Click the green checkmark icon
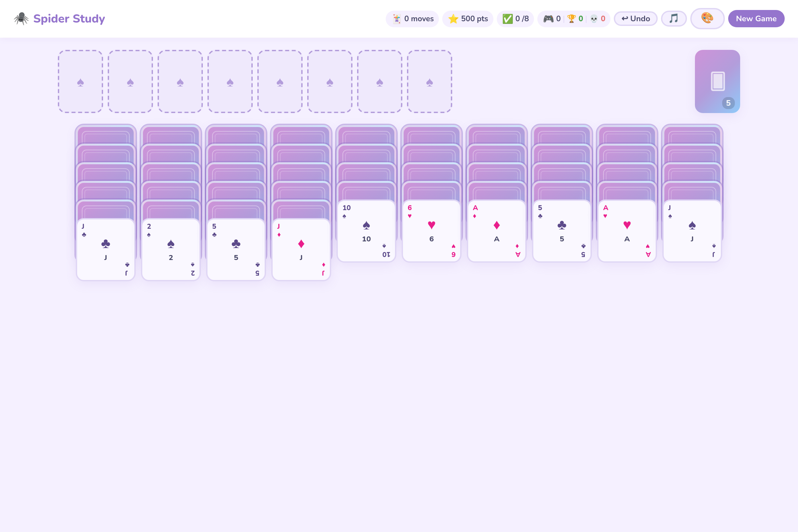 (508, 19)
